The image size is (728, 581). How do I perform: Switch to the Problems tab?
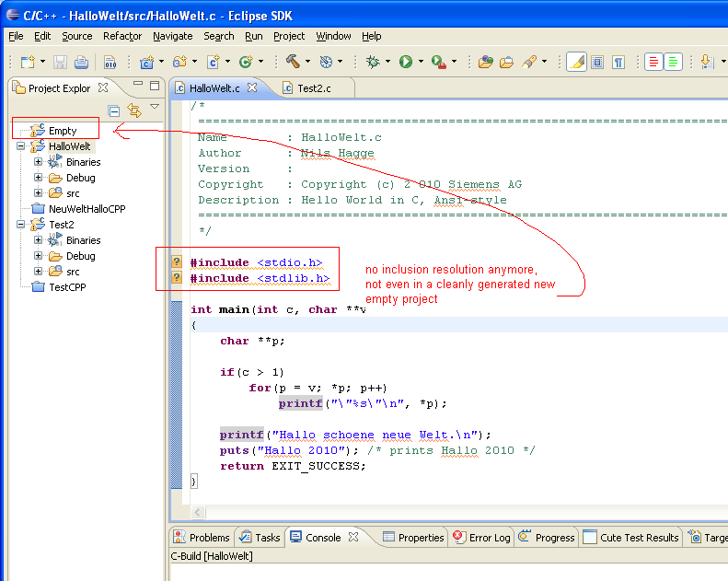[x=202, y=538]
